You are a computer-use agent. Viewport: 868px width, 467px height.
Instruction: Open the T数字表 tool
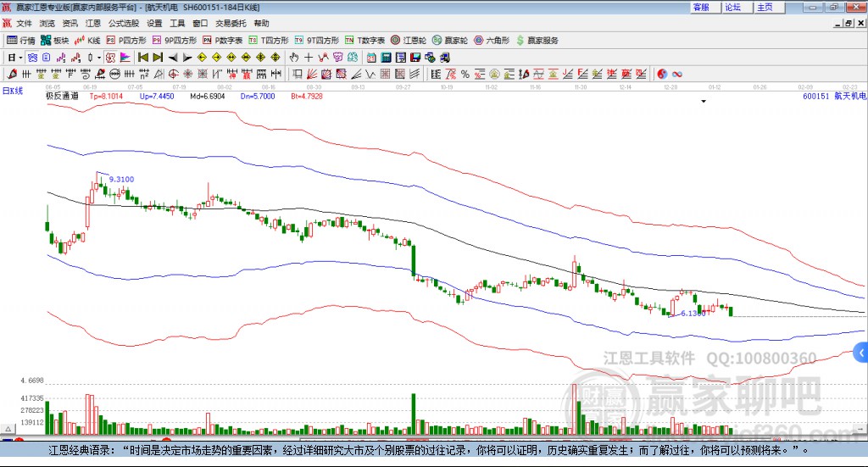(x=364, y=41)
